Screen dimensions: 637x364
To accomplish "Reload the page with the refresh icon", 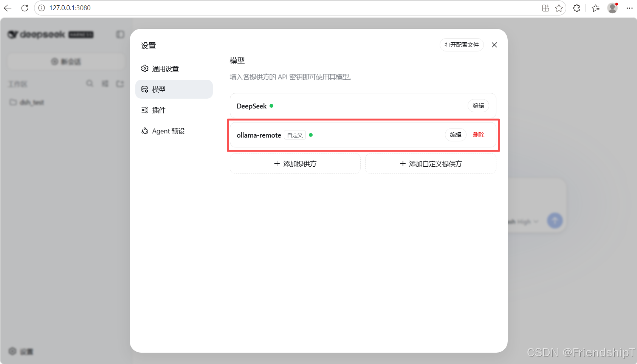I will (25, 8).
